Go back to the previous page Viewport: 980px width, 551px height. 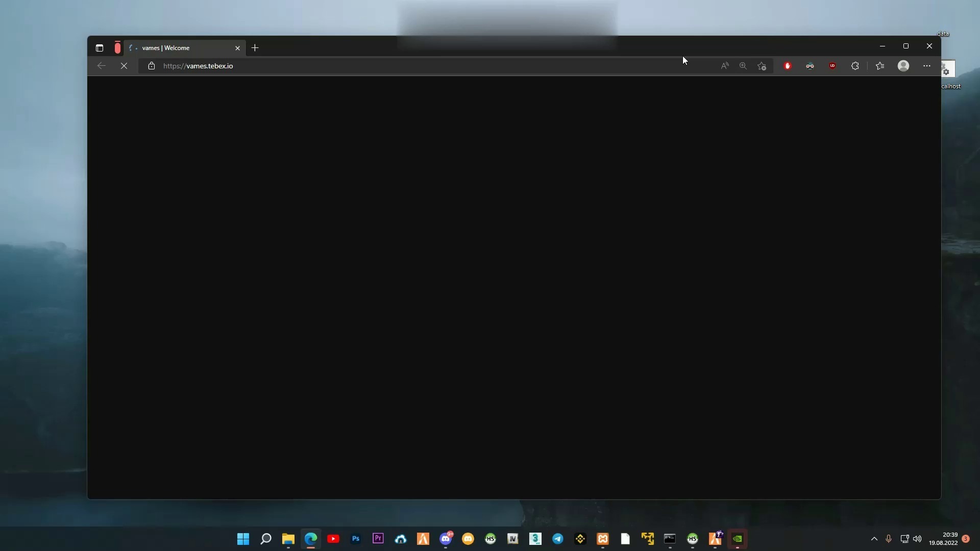pos(101,66)
